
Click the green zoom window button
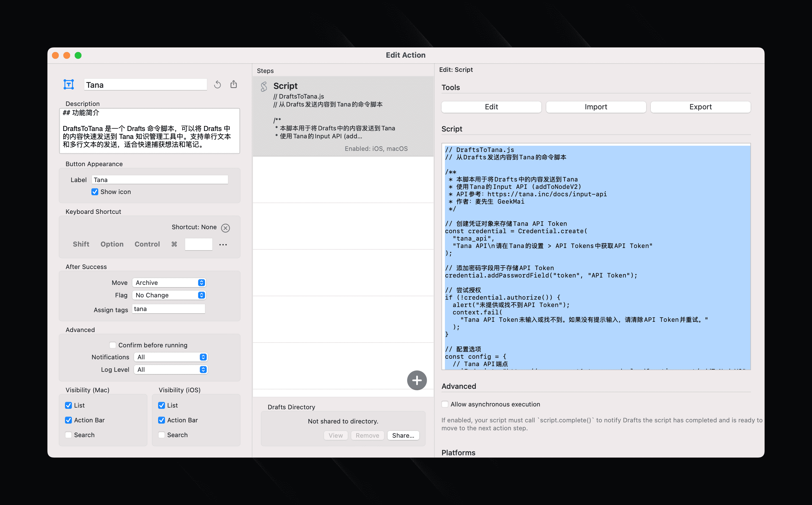click(78, 55)
